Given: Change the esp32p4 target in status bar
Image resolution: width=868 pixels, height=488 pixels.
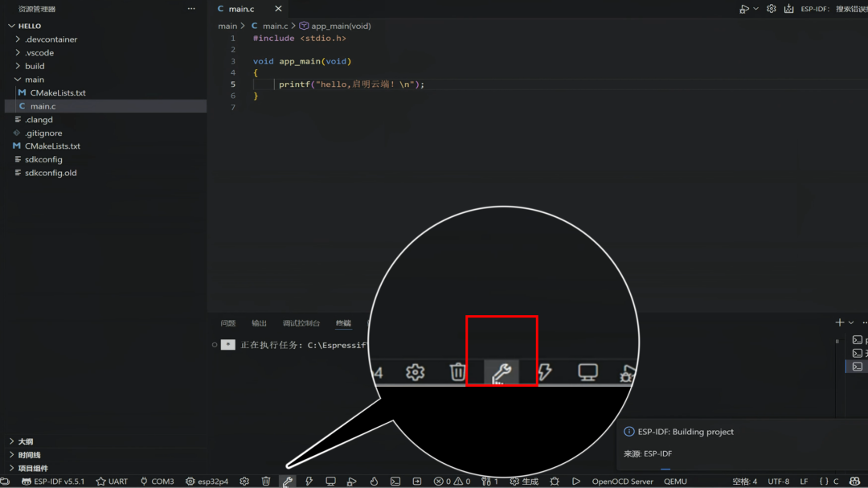Looking at the screenshot, I should (207, 482).
